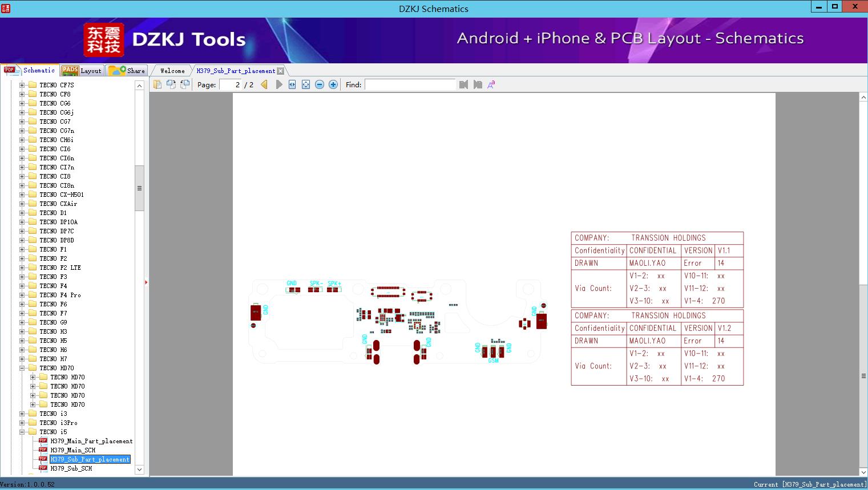Screen dimensions: 868x490
Task: Zoom in with plus icon
Action: pyautogui.click(x=333, y=84)
